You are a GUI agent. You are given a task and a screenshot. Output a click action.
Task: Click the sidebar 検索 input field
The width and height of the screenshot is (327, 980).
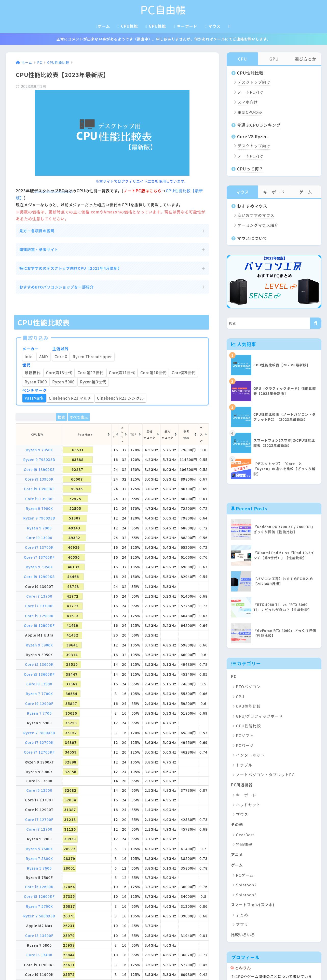[x=268, y=323]
